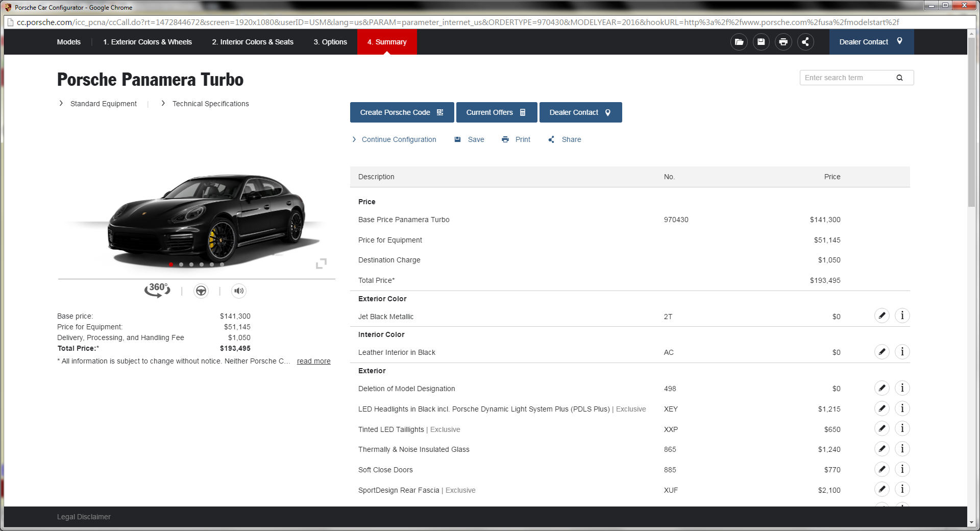Image resolution: width=980 pixels, height=531 pixels.
Task: Show info for Leather Interior in Black
Action: click(902, 352)
